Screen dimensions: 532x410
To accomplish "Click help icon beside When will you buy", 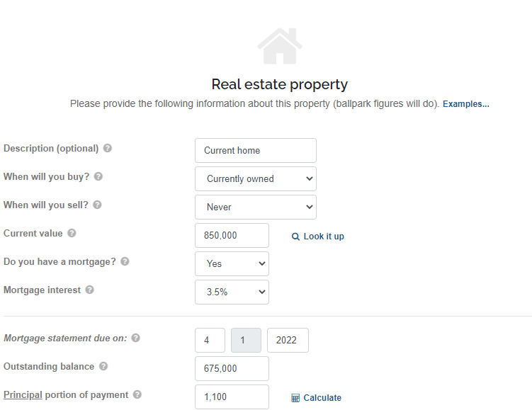I will [x=98, y=177].
